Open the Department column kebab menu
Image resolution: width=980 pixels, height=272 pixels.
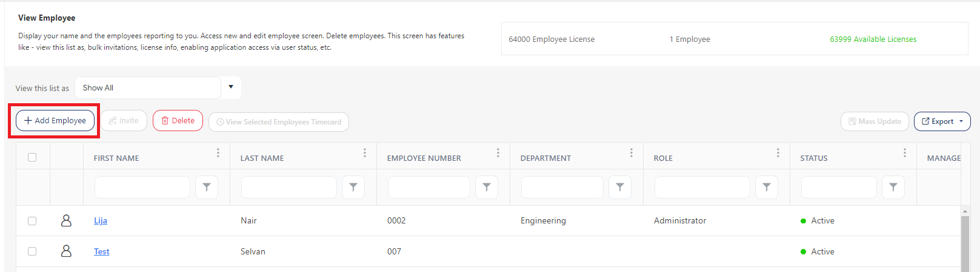click(x=632, y=153)
